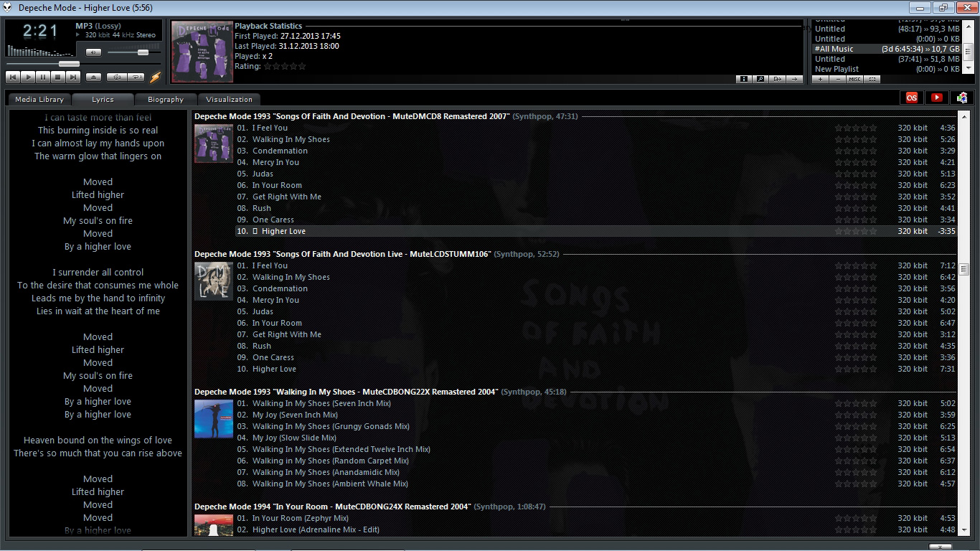
Task: Click the elapsed time display 2:21
Action: pyautogui.click(x=39, y=31)
